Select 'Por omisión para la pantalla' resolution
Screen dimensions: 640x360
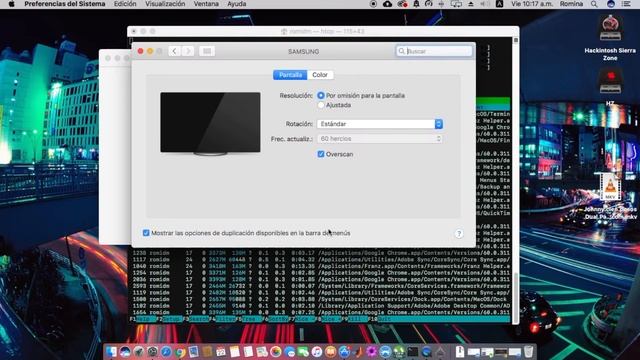pos(321,95)
